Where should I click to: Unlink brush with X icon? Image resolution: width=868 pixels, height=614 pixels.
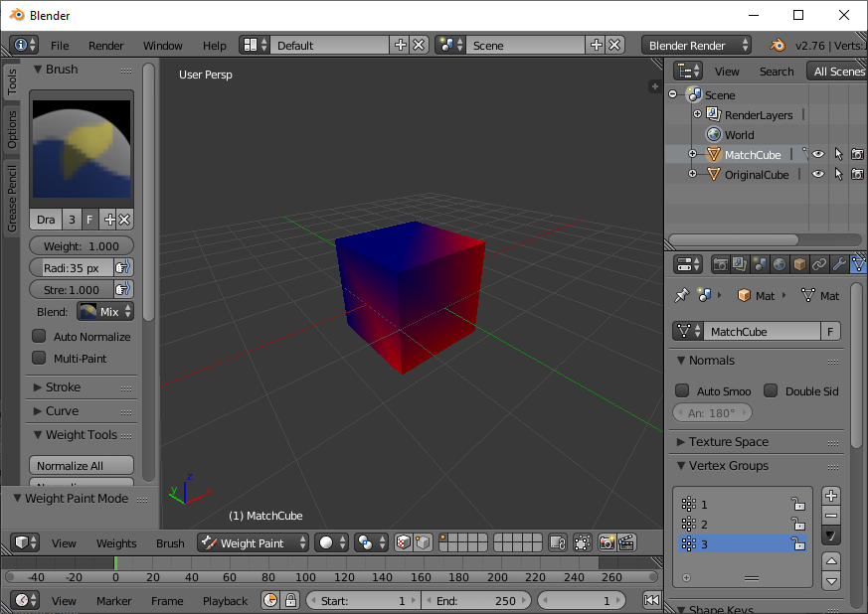click(x=124, y=220)
